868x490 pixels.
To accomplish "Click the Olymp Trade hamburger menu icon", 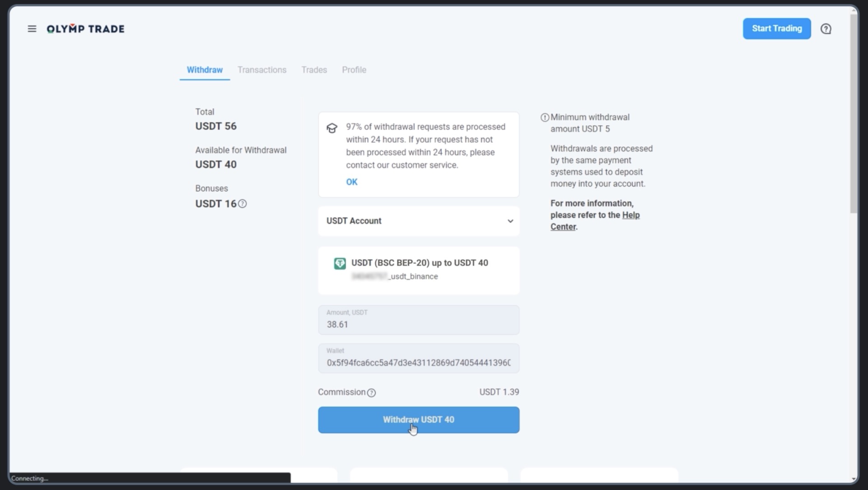I will click(32, 28).
